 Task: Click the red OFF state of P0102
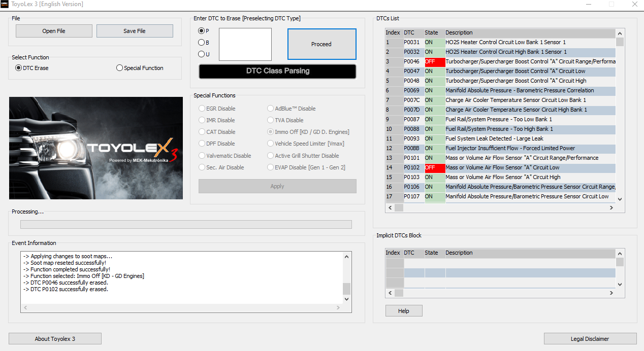pyautogui.click(x=435, y=167)
